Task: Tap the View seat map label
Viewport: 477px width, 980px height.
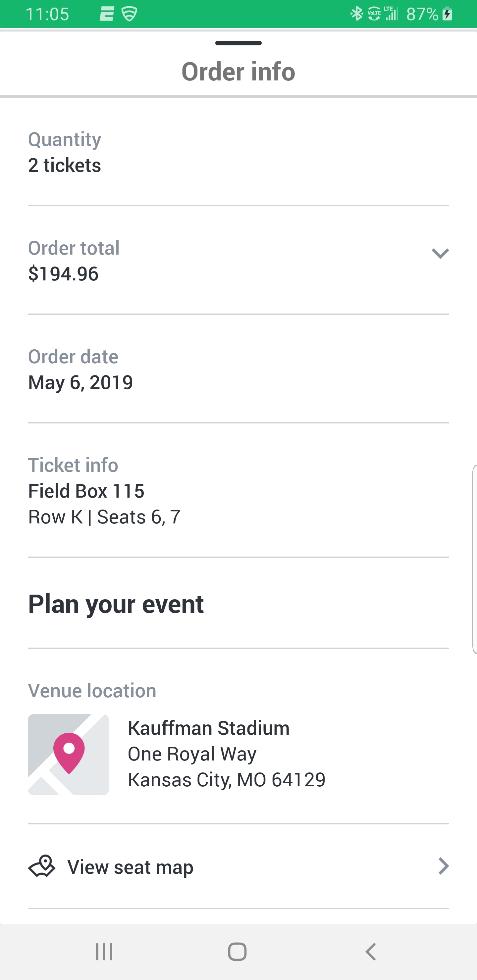Action: click(x=130, y=867)
